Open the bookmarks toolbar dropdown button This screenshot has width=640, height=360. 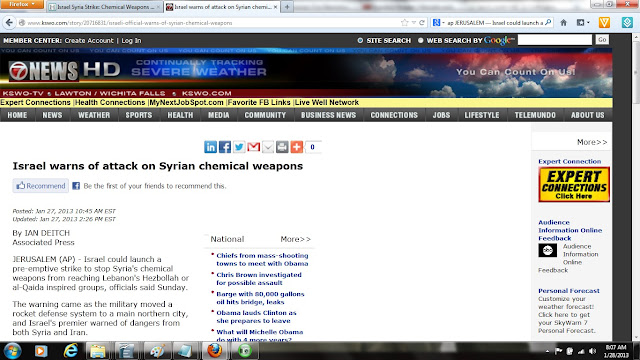583,23
